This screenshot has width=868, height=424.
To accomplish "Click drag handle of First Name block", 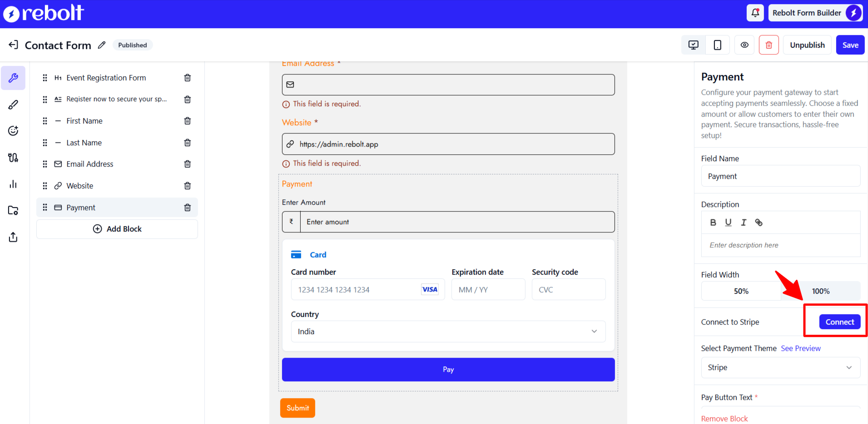I will point(45,121).
